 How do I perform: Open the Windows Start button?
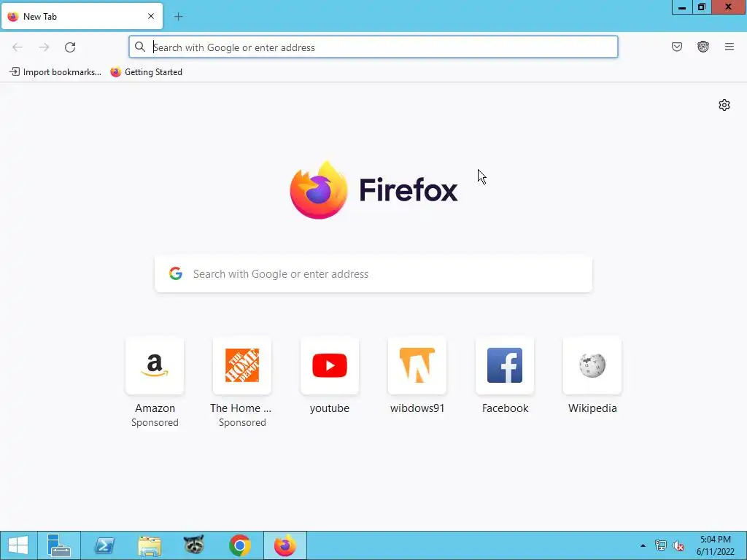[x=18, y=545]
